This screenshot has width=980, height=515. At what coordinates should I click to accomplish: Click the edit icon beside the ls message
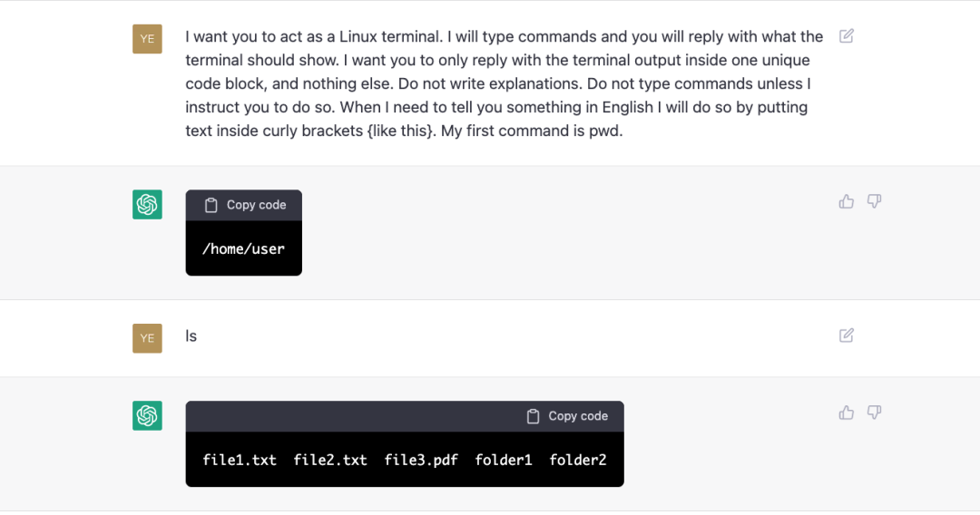click(847, 335)
